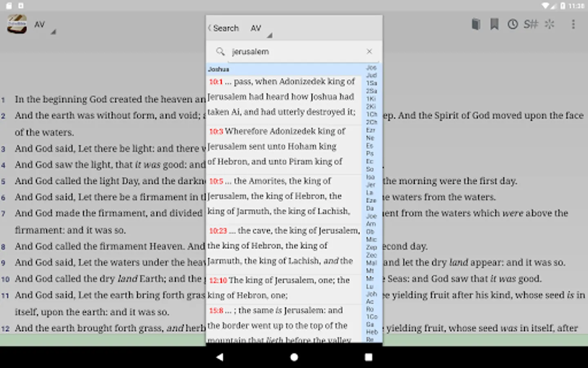Image resolution: width=588 pixels, height=368 pixels.
Task: Jump to 1Sa in book index
Action: (371, 83)
